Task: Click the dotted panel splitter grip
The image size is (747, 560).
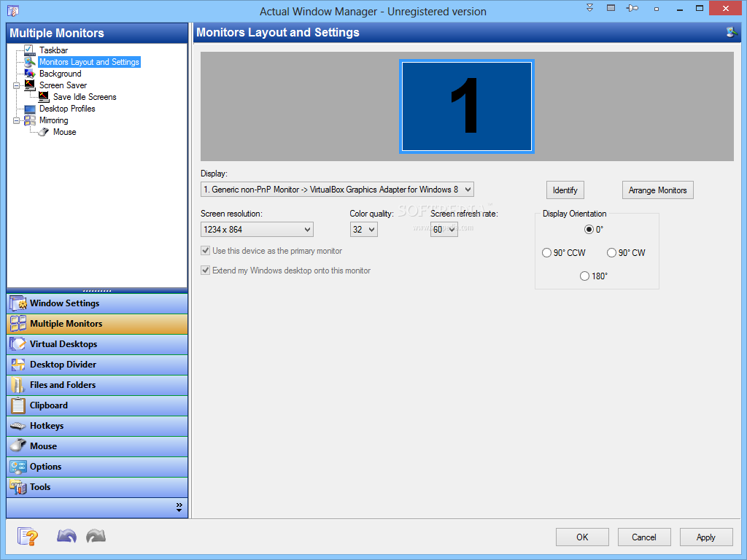Action: (97, 290)
